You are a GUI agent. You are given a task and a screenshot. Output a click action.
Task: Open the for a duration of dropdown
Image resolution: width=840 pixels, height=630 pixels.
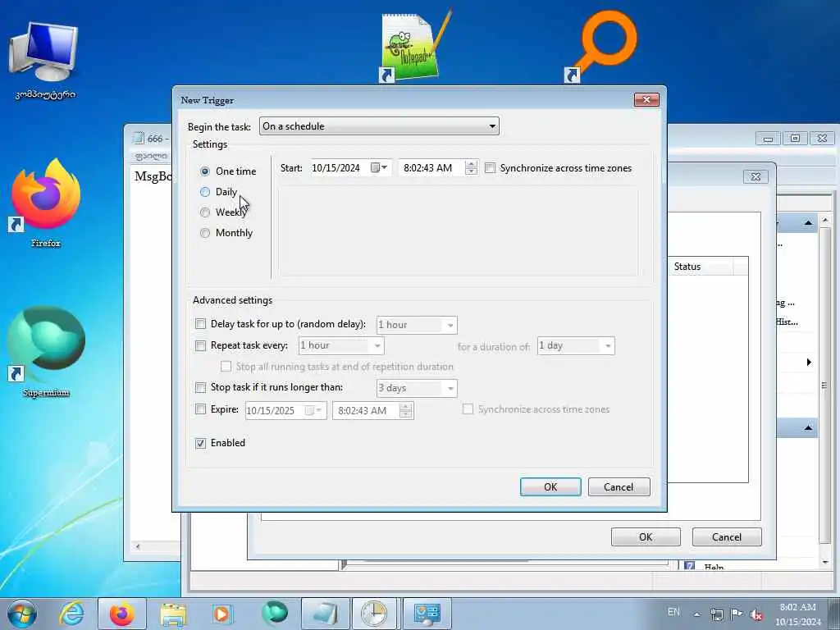point(576,346)
